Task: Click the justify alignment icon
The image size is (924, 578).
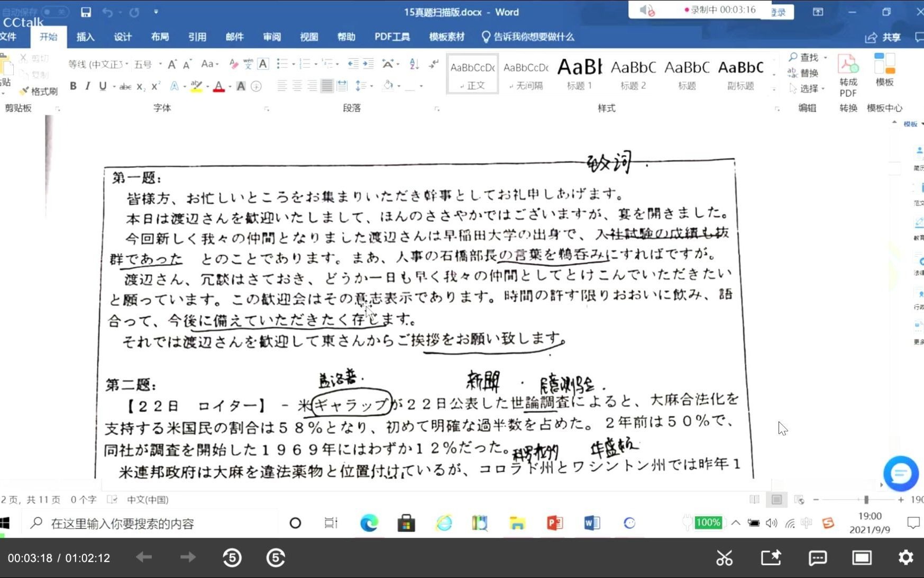Action: coord(327,86)
